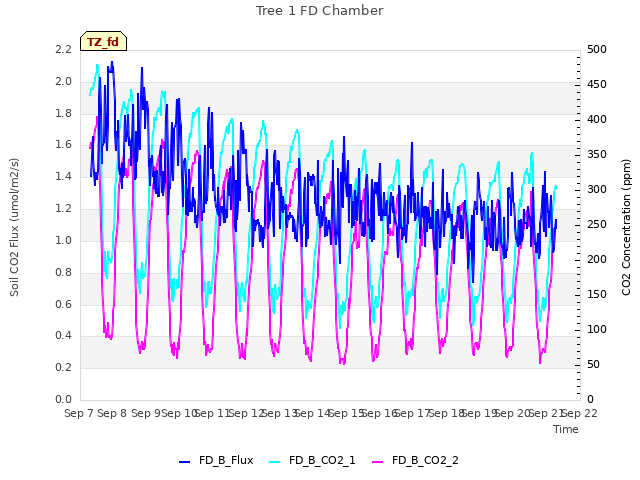640x480 pixels.
Task: Click the 0.0 left axis tick label
Action: tap(63, 400)
